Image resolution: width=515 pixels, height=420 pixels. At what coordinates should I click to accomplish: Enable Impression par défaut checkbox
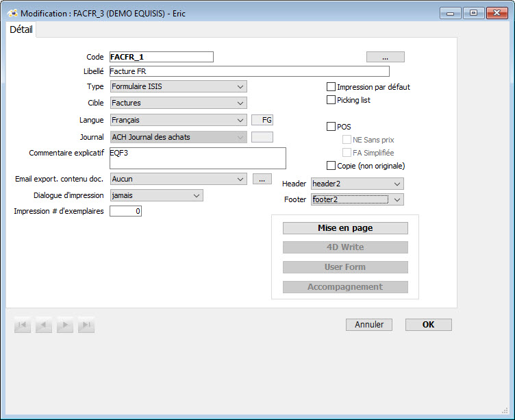pyautogui.click(x=331, y=87)
